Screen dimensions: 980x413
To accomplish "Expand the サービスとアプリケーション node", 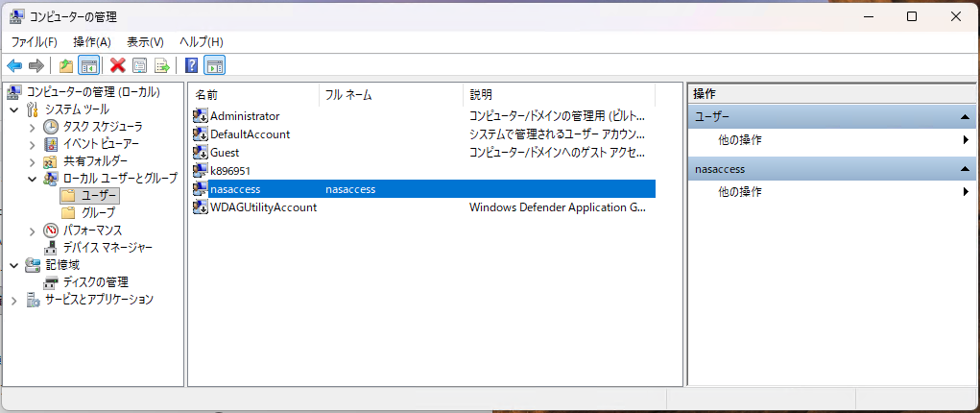I will tap(14, 300).
